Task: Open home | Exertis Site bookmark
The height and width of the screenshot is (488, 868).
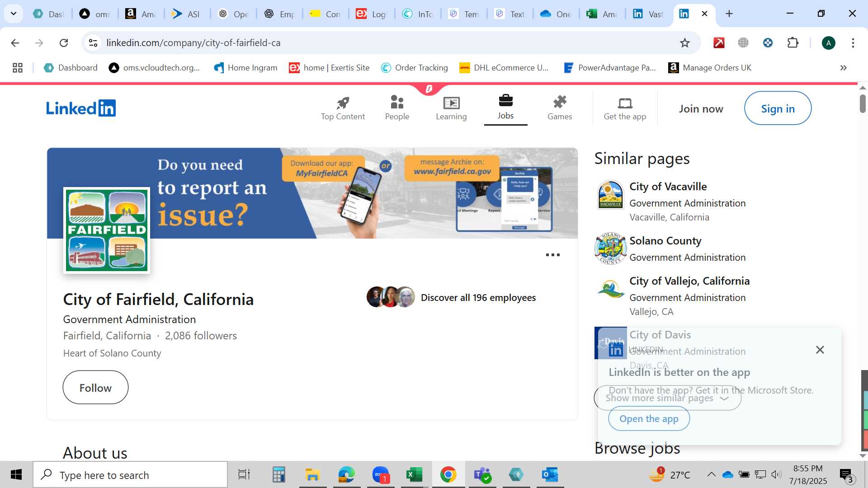Action: click(329, 68)
